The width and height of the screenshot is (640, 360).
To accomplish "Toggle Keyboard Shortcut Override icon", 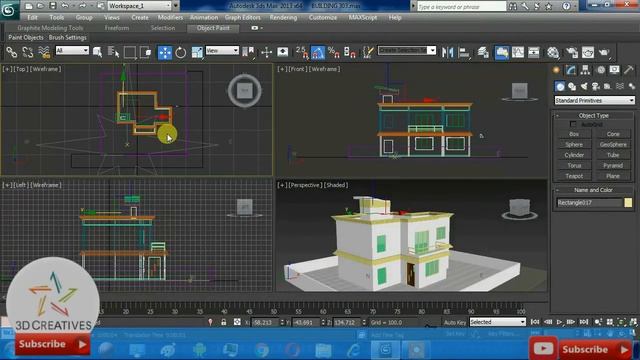I will (282, 52).
